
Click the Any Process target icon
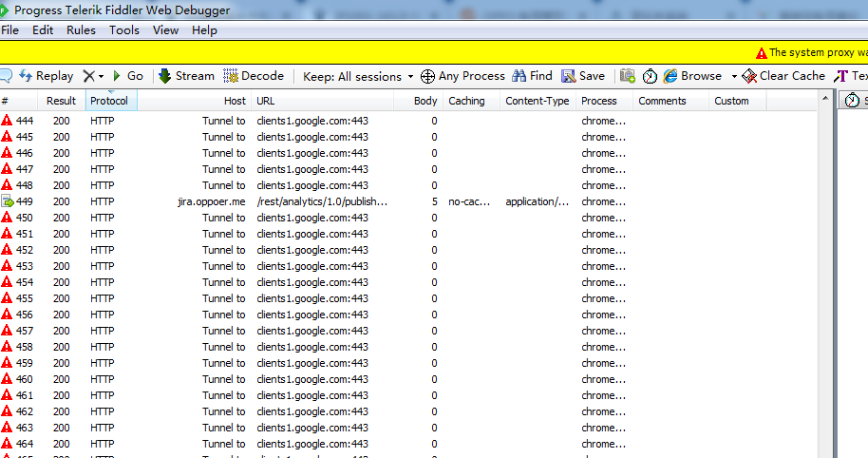427,76
